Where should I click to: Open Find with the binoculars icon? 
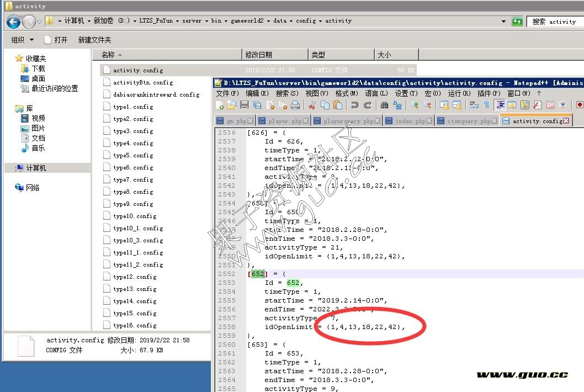tap(384, 105)
